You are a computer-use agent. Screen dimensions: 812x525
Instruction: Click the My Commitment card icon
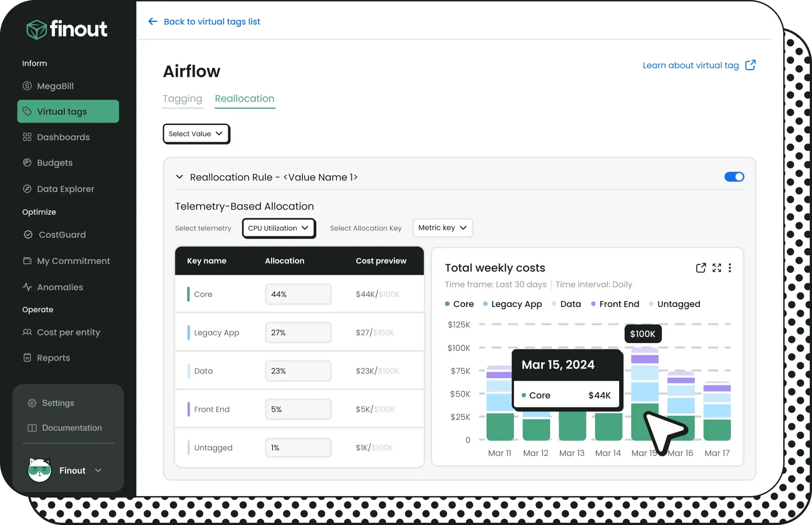27,261
